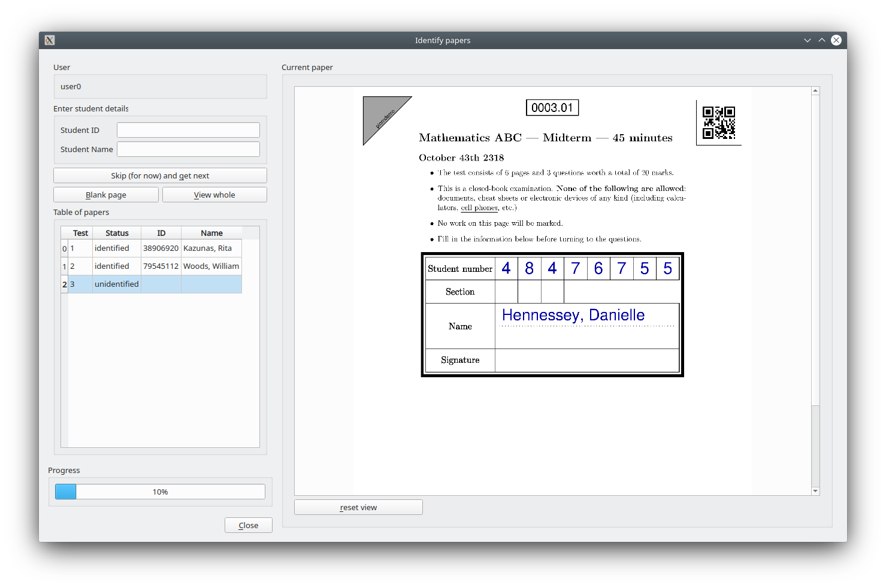
Task: Sort table by the Test column header
Action: tap(80, 233)
